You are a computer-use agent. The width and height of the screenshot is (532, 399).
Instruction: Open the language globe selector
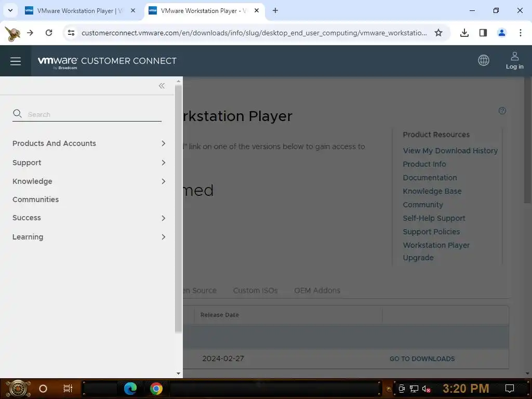(x=484, y=60)
